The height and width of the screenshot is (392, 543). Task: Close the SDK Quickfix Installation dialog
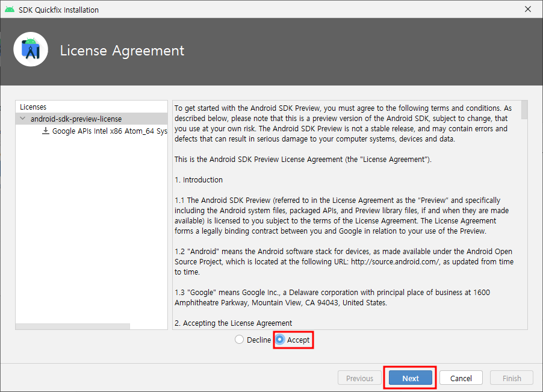click(528, 10)
